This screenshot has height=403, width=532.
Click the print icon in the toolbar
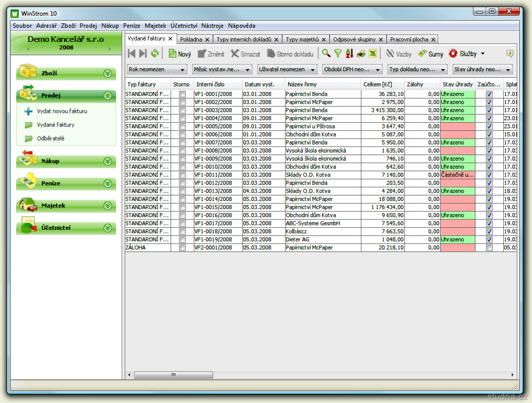click(361, 54)
